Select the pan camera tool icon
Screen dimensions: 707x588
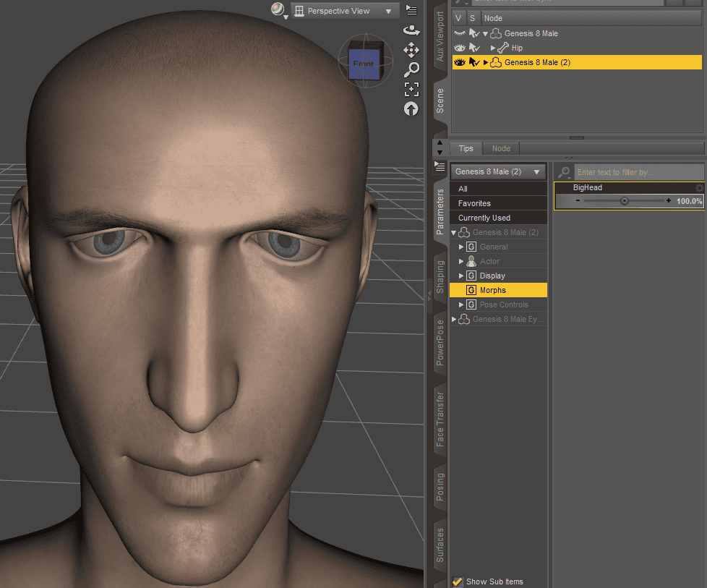click(411, 50)
